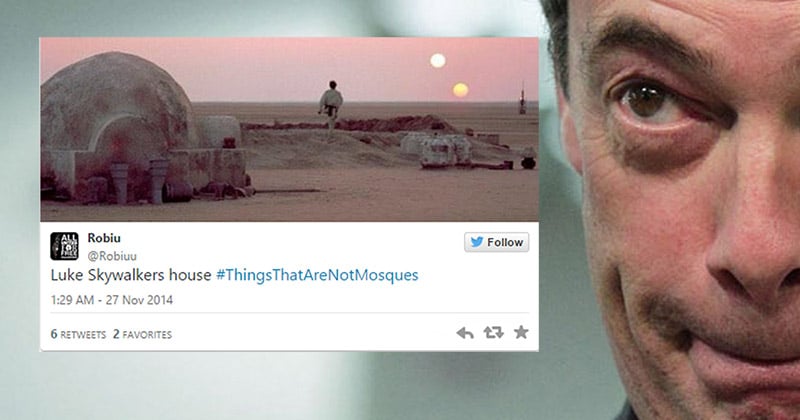The image size is (800, 420).
Task: Open the #ThingsThatAreNotMosques hashtag
Action: click(317, 275)
